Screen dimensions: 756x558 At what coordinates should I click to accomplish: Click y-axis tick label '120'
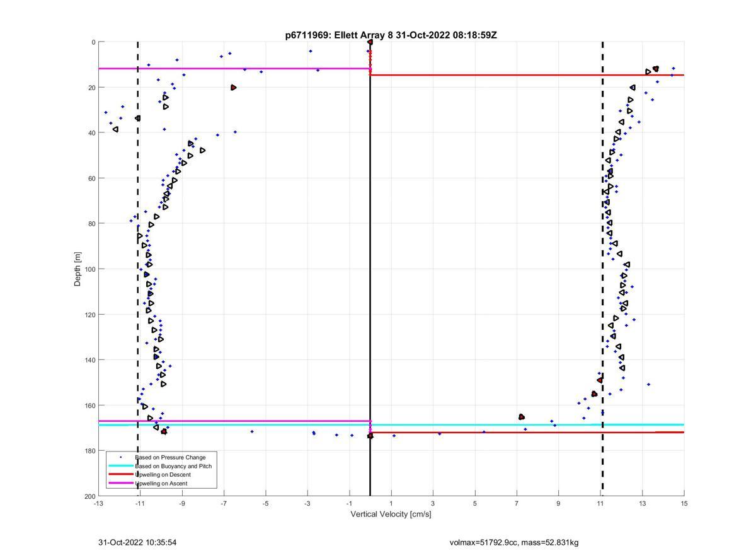pyautogui.click(x=89, y=315)
